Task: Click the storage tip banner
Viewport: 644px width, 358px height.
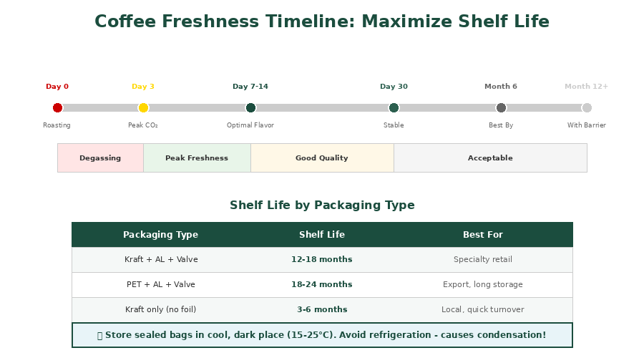Action: [322, 335]
